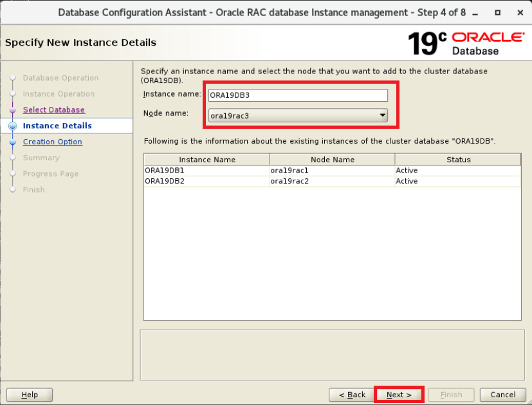The image size is (532, 405).
Task: Click Active status in ORA19DB2 row
Action: click(458, 181)
